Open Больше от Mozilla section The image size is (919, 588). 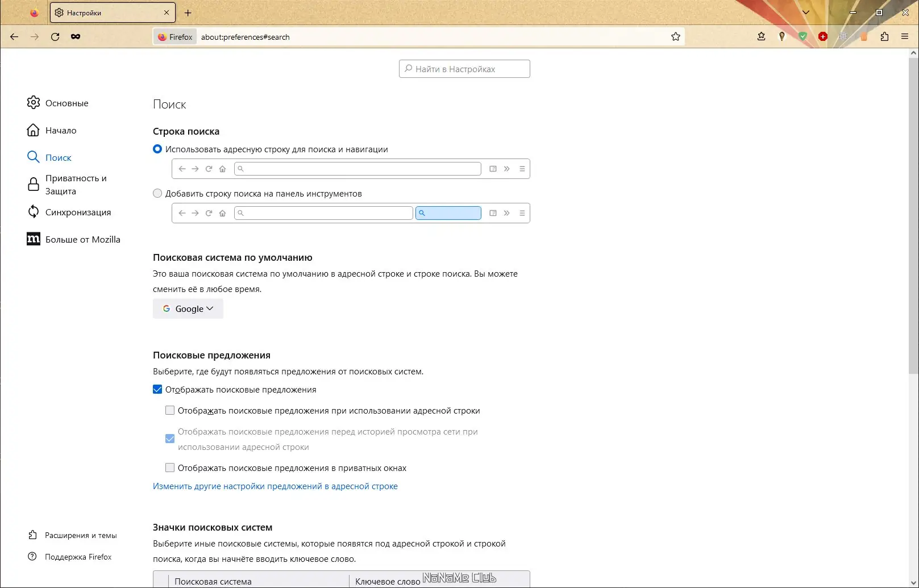[x=83, y=239]
